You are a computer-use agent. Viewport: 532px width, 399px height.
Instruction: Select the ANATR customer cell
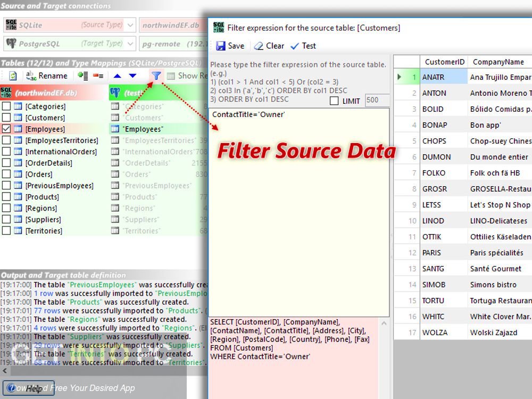(444, 77)
